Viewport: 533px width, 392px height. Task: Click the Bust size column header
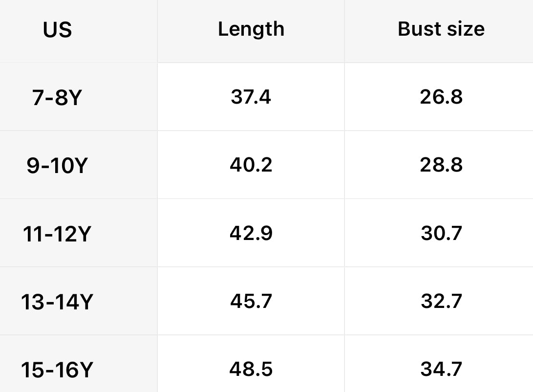(441, 29)
